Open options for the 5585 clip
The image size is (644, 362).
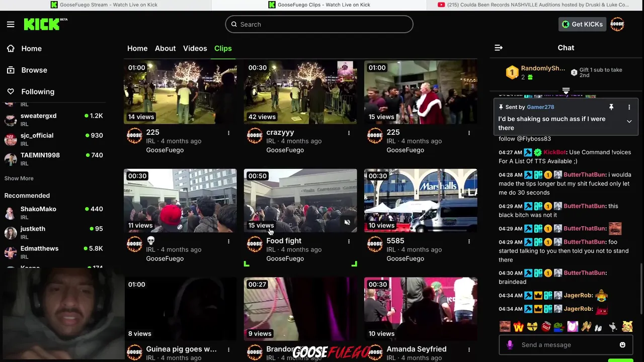click(x=469, y=241)
